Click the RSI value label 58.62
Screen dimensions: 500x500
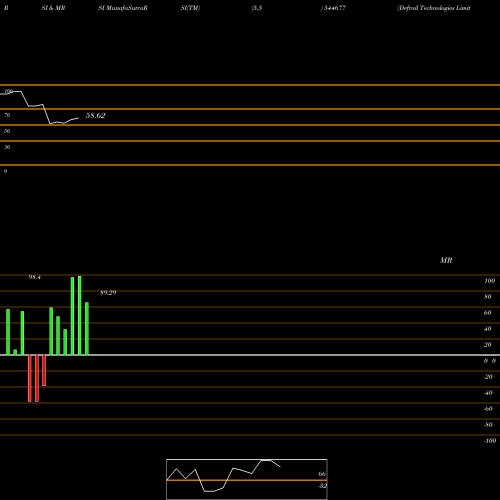95,116
